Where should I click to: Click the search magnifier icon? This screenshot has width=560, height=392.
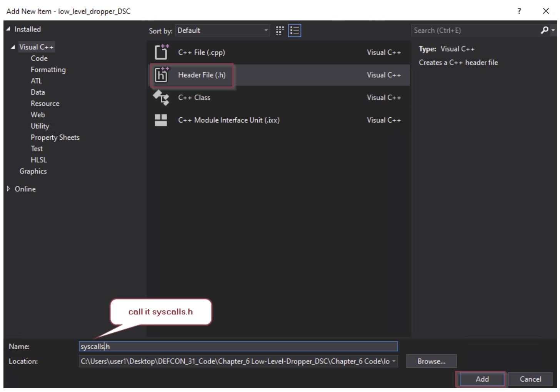tap(544, 30)
